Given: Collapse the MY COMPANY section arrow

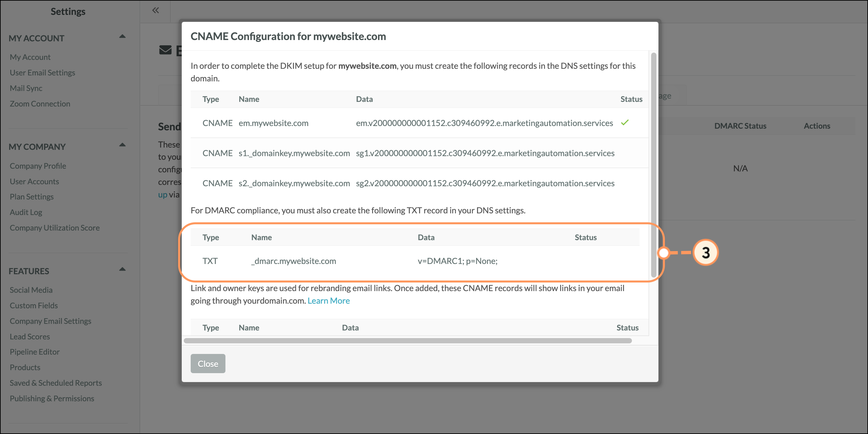Looking at the screenshot, I should 122,145.
